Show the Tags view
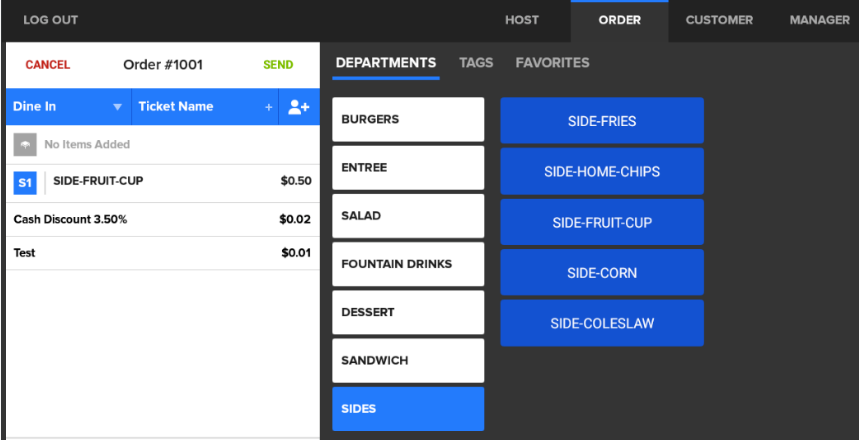 [476, 63]
